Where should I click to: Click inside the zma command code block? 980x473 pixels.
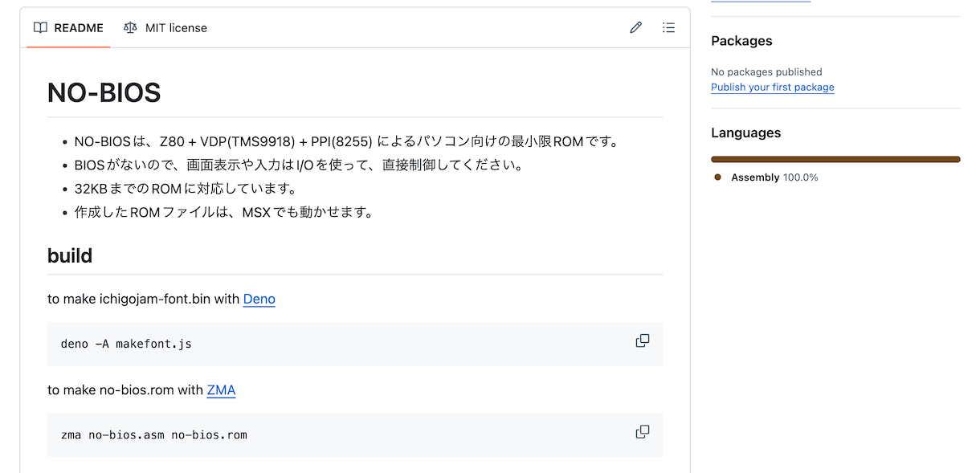pos(355,435)
